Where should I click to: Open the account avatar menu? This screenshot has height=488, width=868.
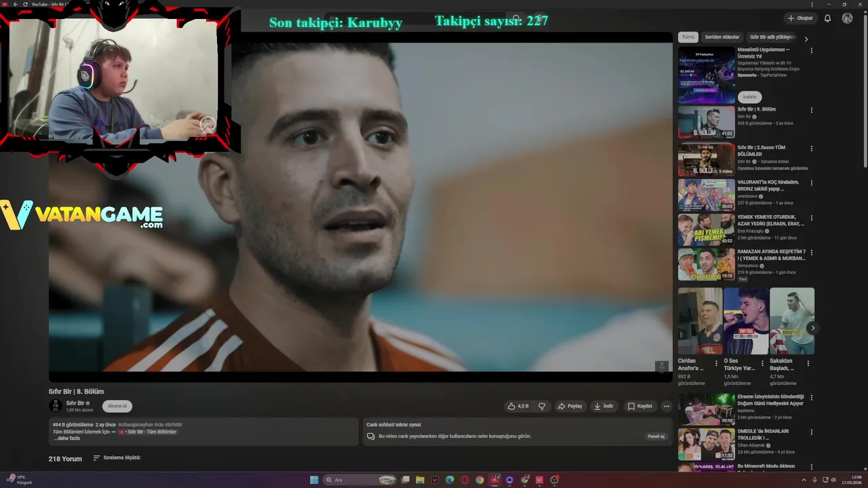click(847, 18)
